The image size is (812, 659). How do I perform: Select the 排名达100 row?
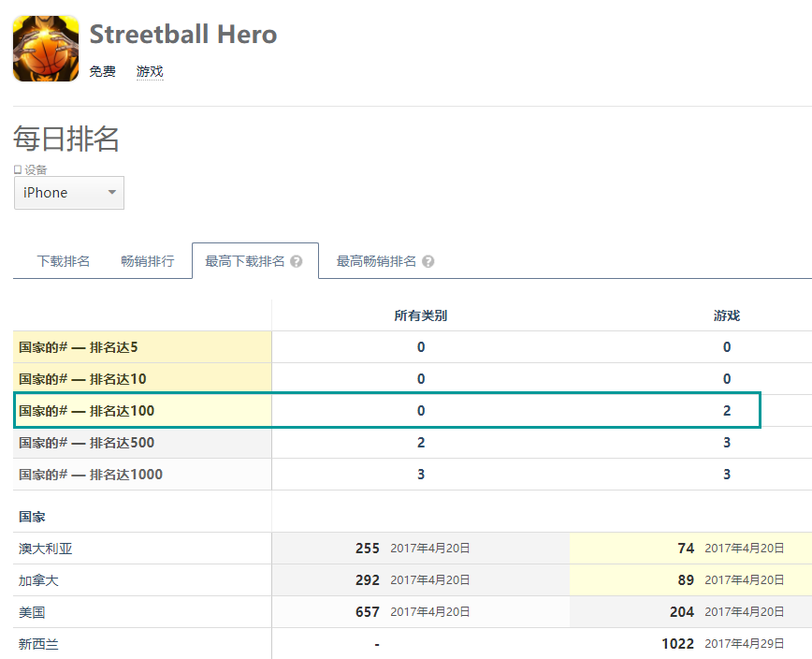tap(387, 410)
